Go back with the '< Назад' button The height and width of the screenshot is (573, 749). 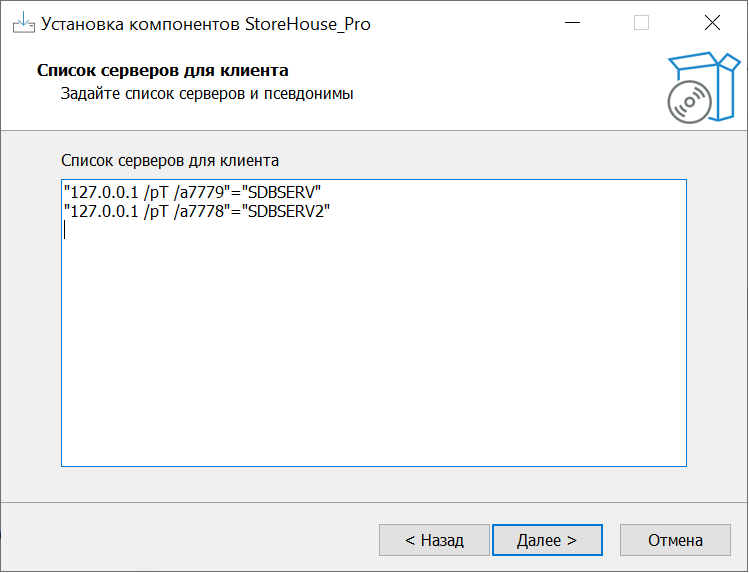click(x=434, y=540)
